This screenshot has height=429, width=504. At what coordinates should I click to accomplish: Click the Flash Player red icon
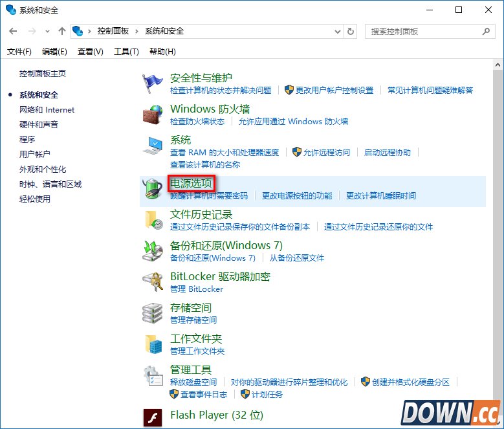click(152, 418)
